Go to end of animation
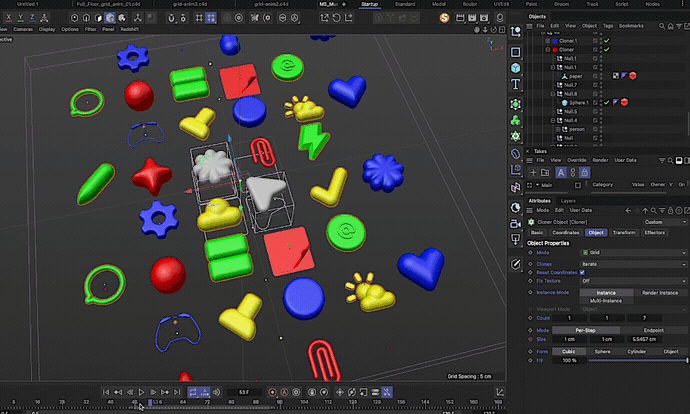The height and width of the screenshot is (414, 690). pos(177,392)
